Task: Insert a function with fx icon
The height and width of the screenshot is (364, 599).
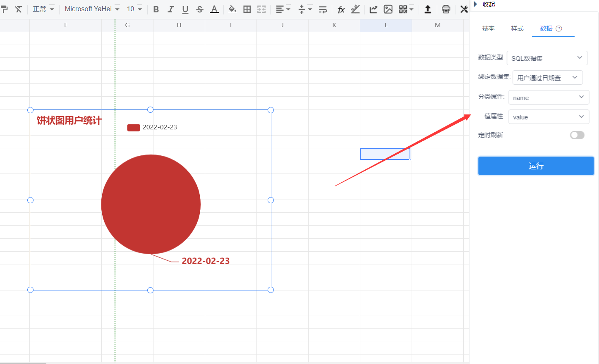Action: pos(341,9)
